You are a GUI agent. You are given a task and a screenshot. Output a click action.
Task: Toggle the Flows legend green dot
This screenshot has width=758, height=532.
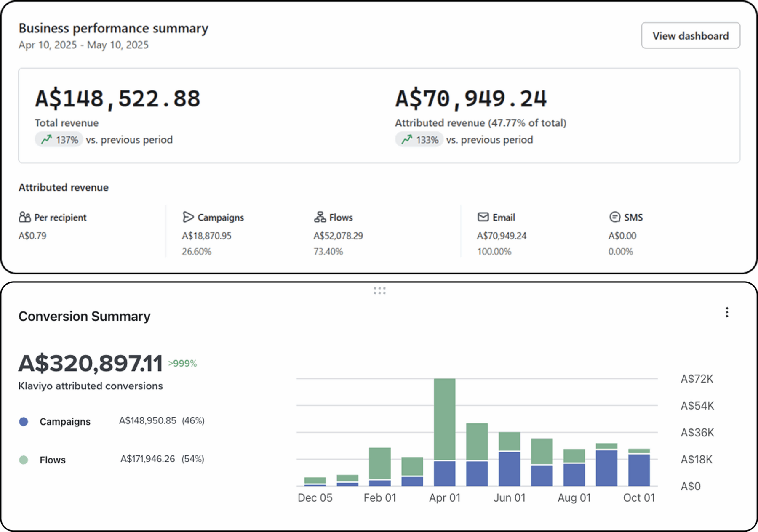click(24, 460)
